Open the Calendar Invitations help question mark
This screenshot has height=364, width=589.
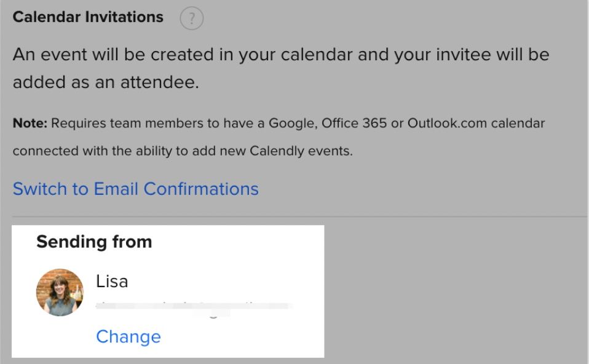point(192,18)
